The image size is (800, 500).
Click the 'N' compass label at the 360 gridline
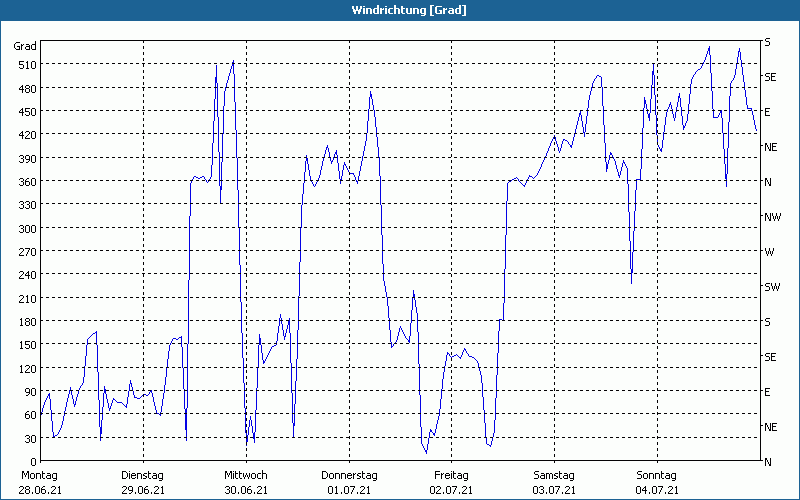pyautogui.click(x=768, y=182)
